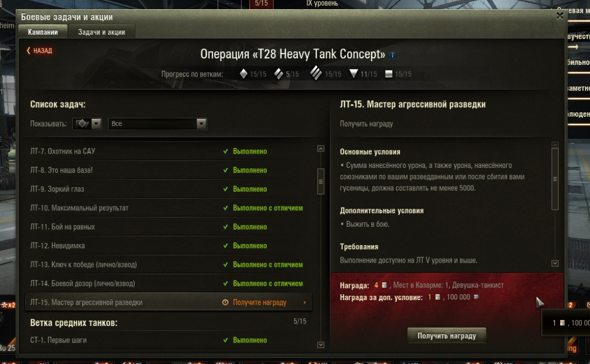Switch to the 'Задачи и акции' tab
590x364 pixels.
tap(101, 32)
